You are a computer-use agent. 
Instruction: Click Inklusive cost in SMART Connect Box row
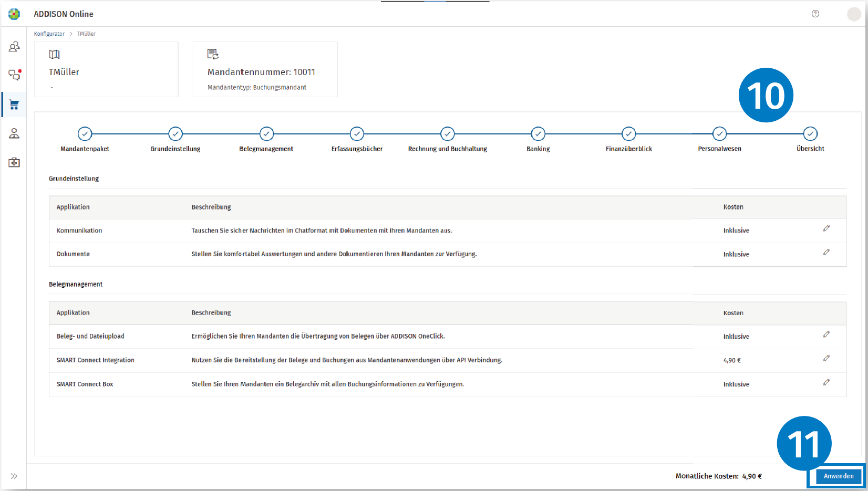[736, 384]
